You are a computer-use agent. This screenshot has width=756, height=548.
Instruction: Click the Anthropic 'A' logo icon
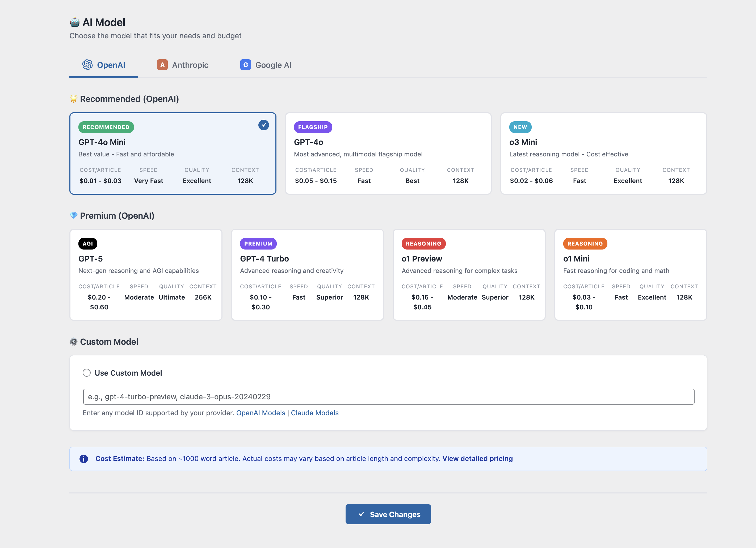(162, 65)
